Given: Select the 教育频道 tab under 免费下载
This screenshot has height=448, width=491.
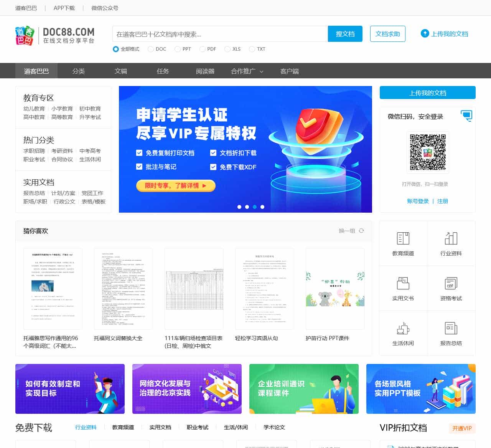Looking at the screenshot, I should click(123, 427).
